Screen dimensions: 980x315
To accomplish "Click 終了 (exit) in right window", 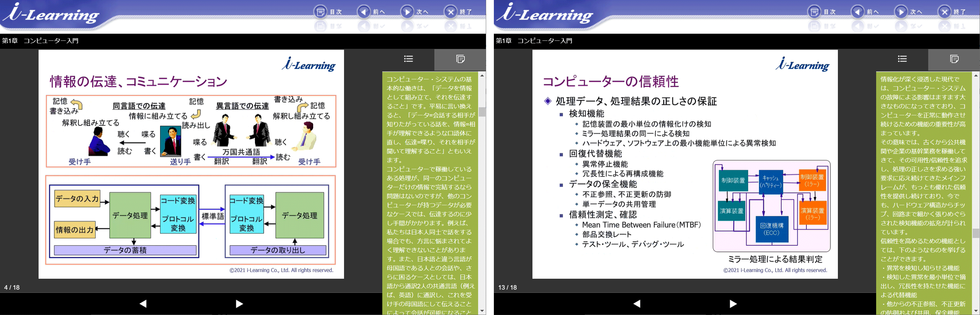I will [952, 12].
